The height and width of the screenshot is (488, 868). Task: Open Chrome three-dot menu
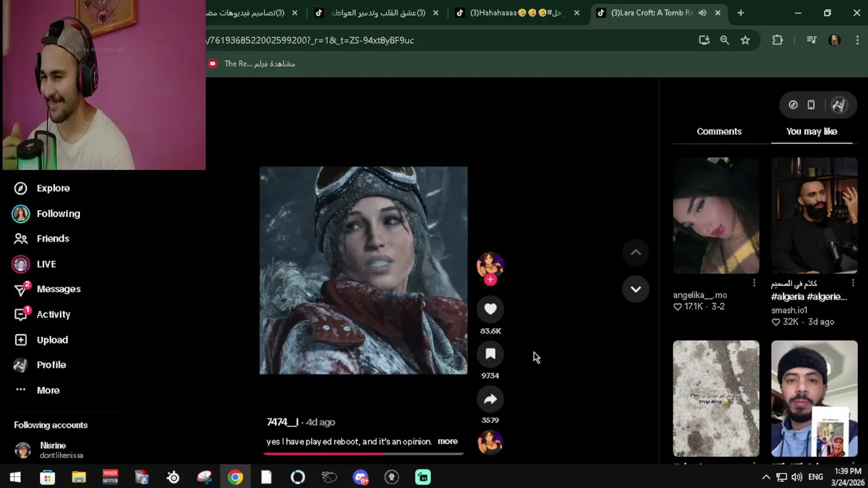click(x=857, y=40)
